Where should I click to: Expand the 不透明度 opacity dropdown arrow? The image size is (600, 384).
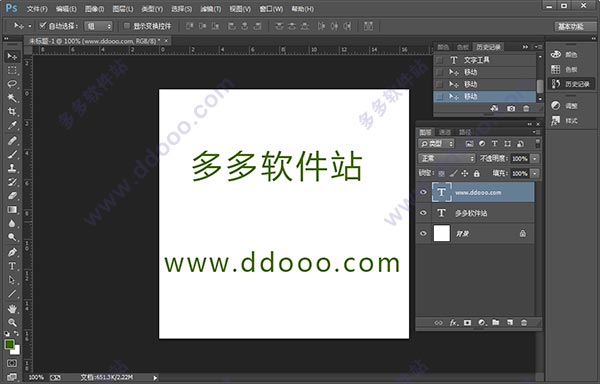pos(535,158)
